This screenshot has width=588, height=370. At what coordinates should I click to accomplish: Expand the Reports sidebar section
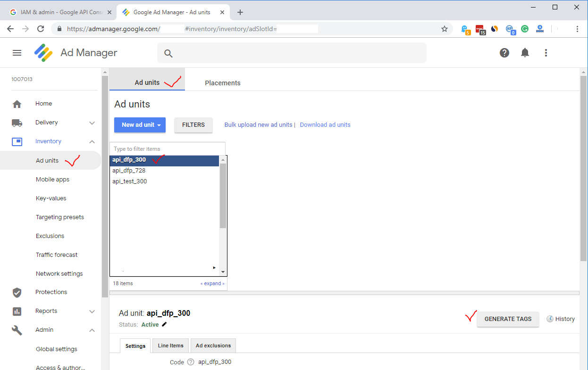(92, 311)
